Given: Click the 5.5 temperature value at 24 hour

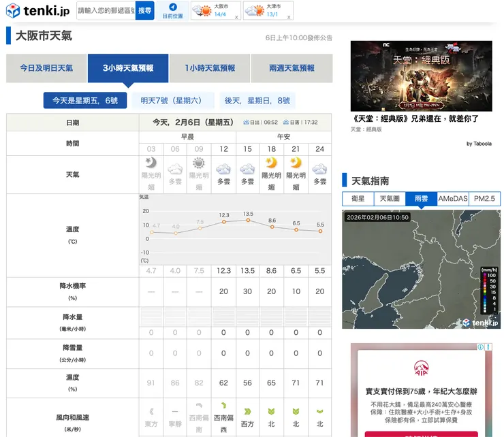Looking at the screenshot, I should (319, 271).
